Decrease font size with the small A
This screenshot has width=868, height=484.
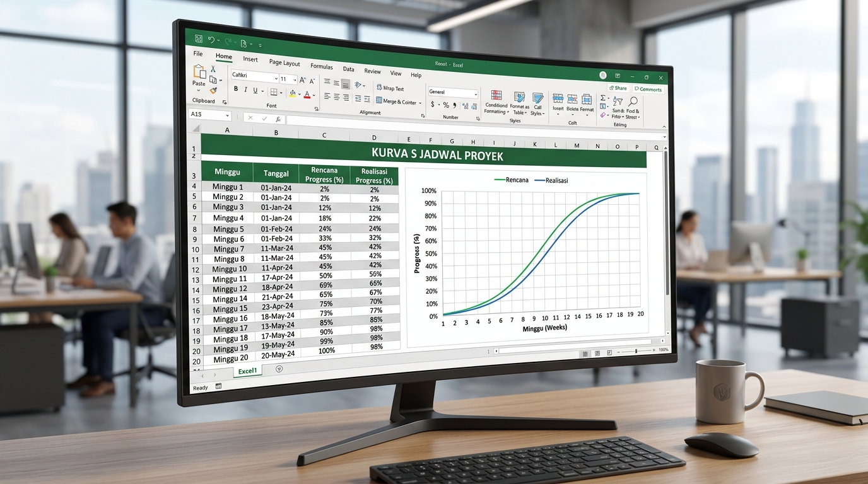click(312, 81)
